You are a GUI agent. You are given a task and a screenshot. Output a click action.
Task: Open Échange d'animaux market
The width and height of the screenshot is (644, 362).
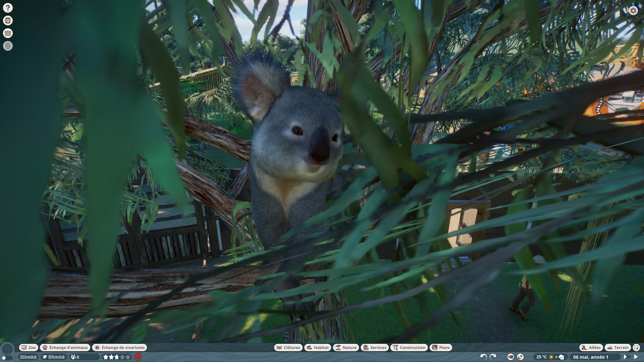65,347
